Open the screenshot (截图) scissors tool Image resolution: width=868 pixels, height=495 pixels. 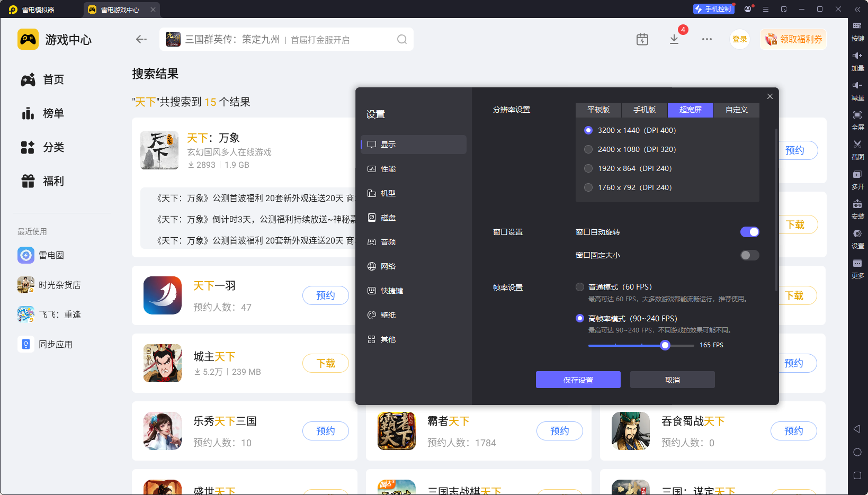[x=857, y=145]
